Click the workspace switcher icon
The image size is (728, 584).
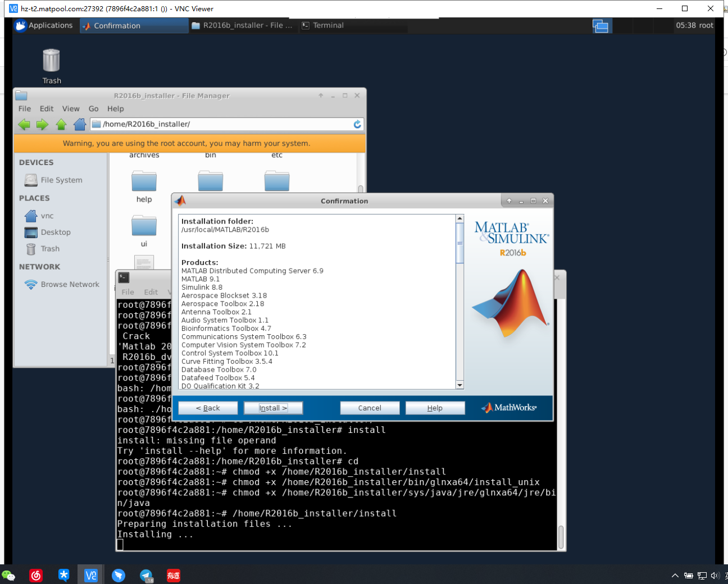pyautogui.click(x=601, y=26)
